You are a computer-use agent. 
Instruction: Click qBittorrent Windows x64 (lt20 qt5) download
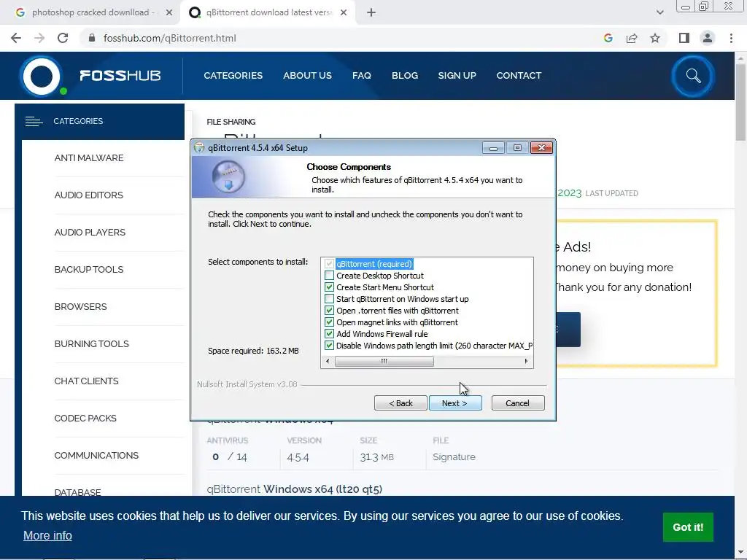[x=295, y=489]
